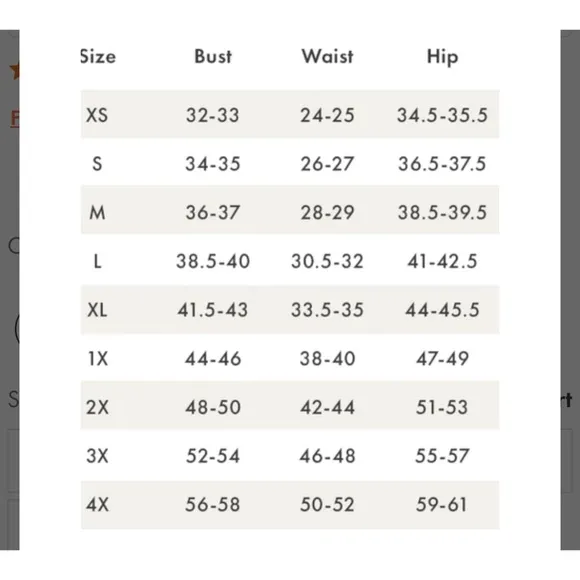
Task: Click the orange star rating icon behind overlay
Action: (14, 71)
